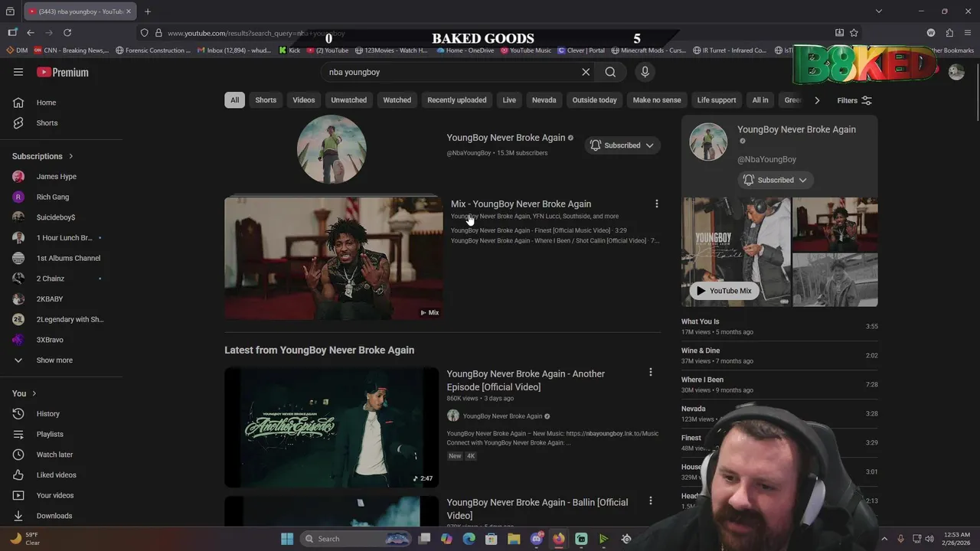Image resolution: width=980 pixels, height=551 pixels.
Task: Select the All filter chip
Action: click(x=234, y=100)
